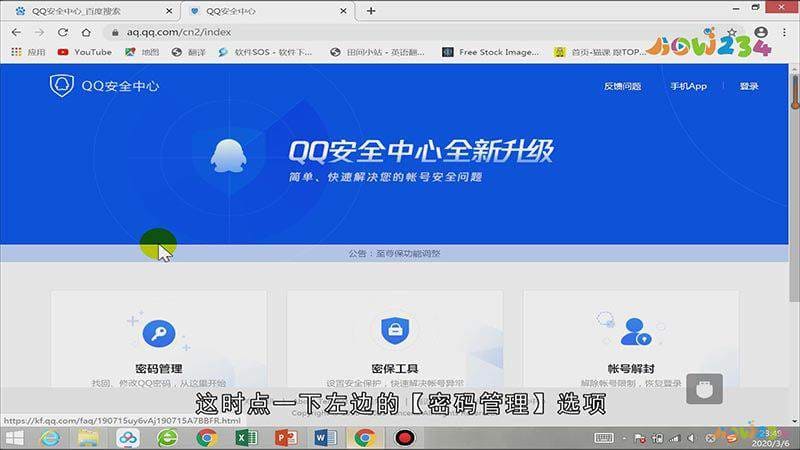
Task: Open the browser home page icon
Action: click(x=86, y=32)
